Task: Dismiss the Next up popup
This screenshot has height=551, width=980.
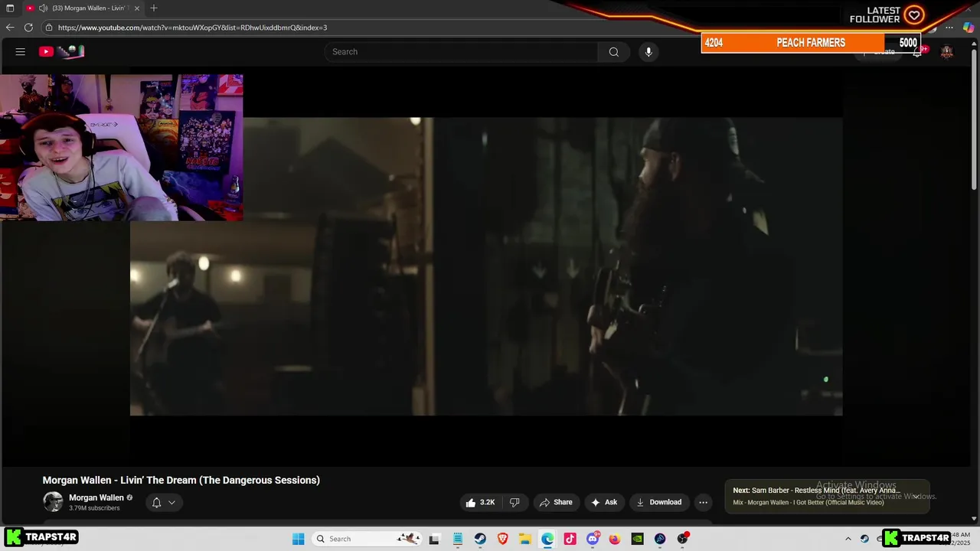Action: point(916,497)
